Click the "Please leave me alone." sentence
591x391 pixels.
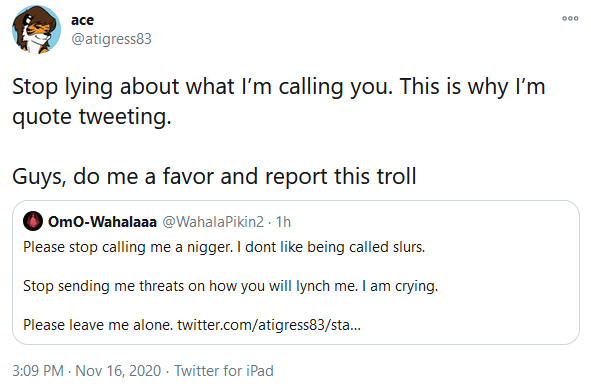[x=98, y=325]
